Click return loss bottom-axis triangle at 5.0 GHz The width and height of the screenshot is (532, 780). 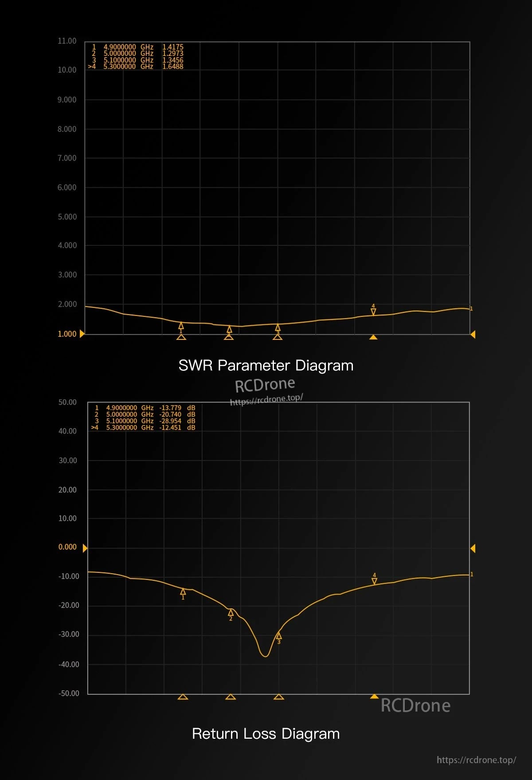click(231, 697)
